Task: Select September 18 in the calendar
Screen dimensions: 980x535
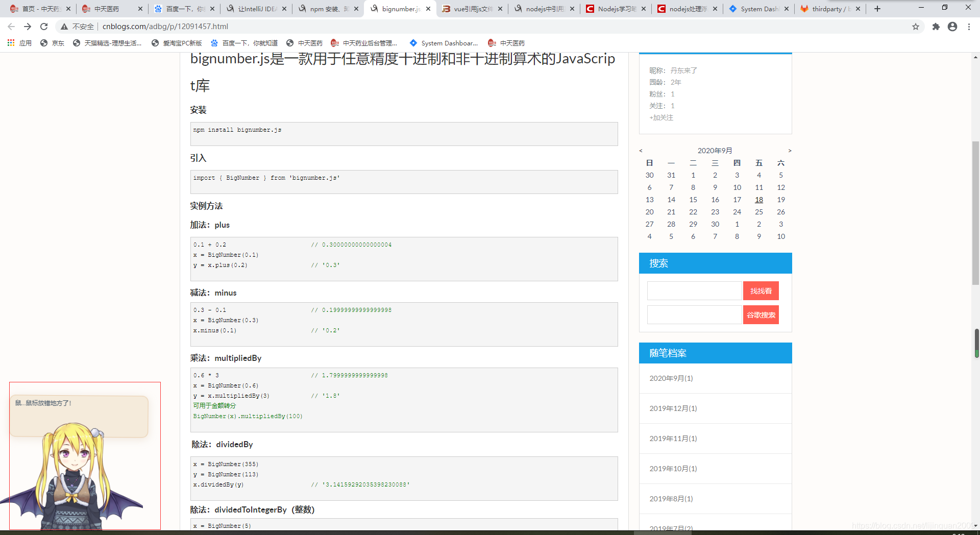Action: coord(759,200)
